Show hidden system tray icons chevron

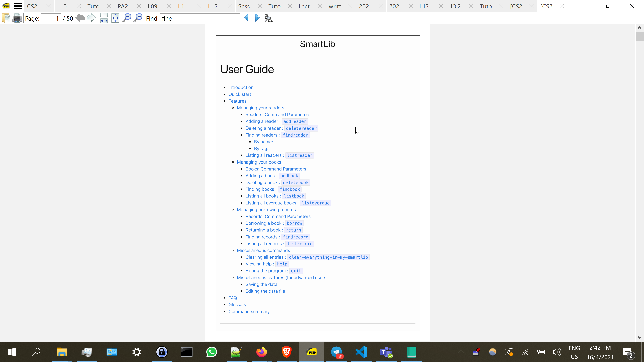[x=460, y=352]
